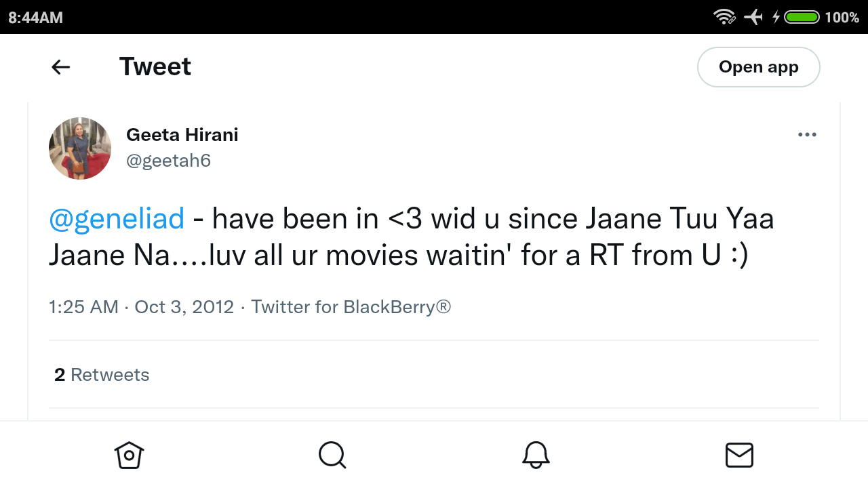The width and height of the screenshot is (868, 488).
Task: Open the @geneliad mention link
Action: pyautogui.click(x=117, y=219)
